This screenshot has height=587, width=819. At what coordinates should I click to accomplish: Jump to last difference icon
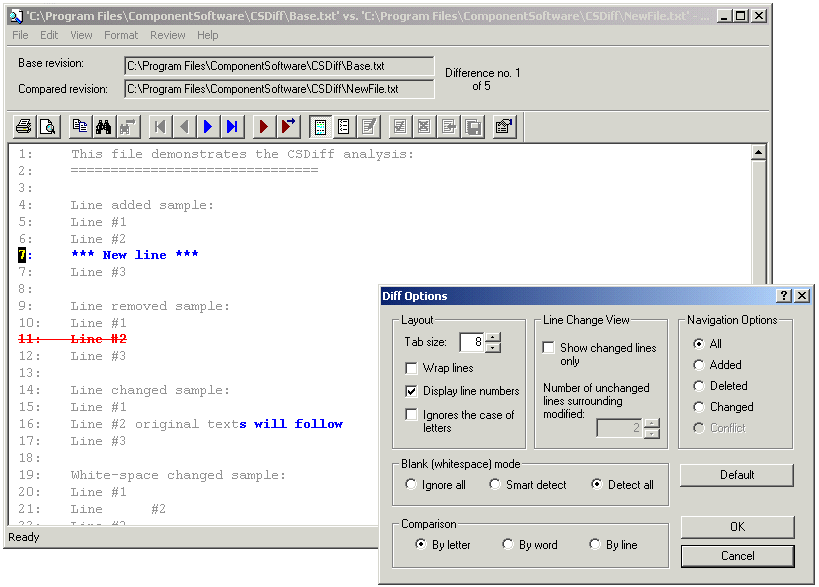click(x=232, y=127)
